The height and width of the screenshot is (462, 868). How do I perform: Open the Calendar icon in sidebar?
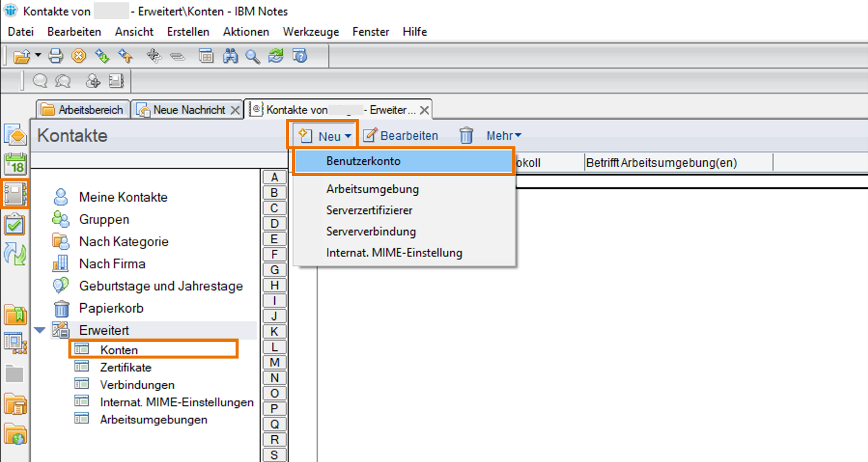pos(15,164)
